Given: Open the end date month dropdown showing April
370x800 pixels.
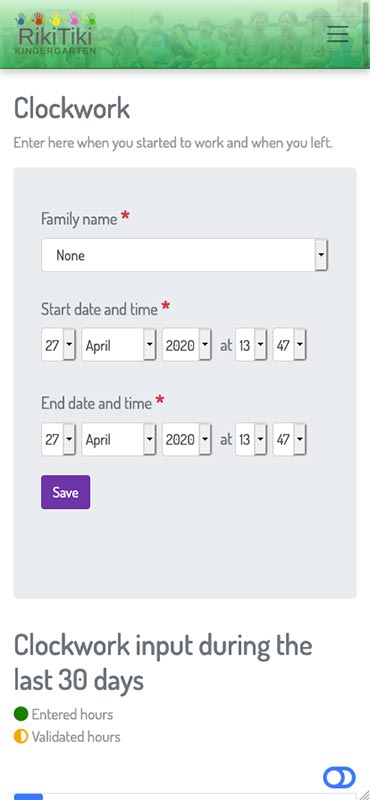Looking at the screenshot, I should (118, 439).
